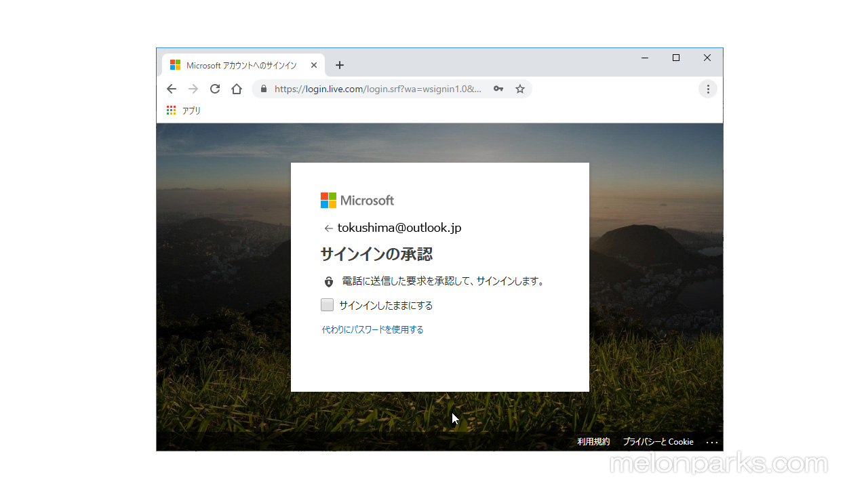Click the browser back arrow button
This screenshot has height=488, width=868.
pyautogui.click(x=172, y=89)
